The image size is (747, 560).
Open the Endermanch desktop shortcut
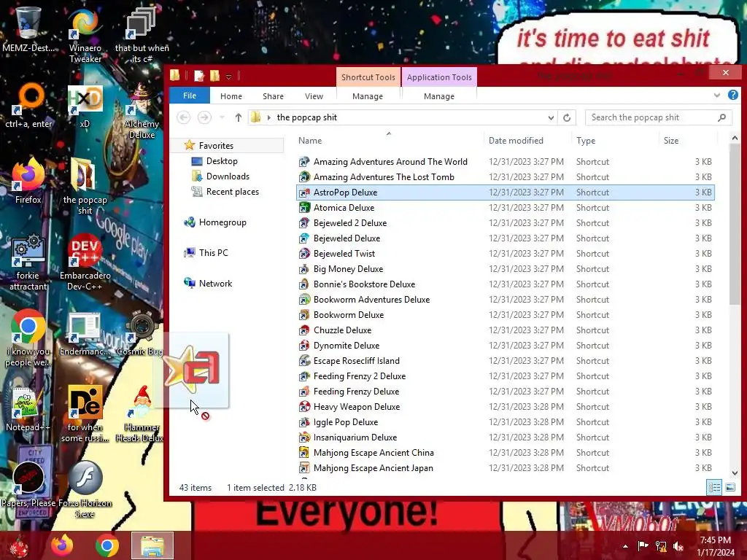85,333
